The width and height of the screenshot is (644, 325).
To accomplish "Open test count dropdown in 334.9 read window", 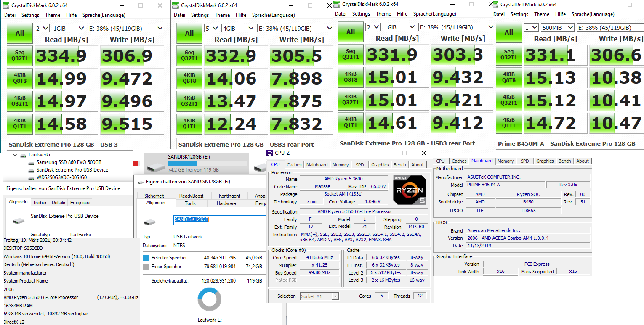I will [42, 29].
